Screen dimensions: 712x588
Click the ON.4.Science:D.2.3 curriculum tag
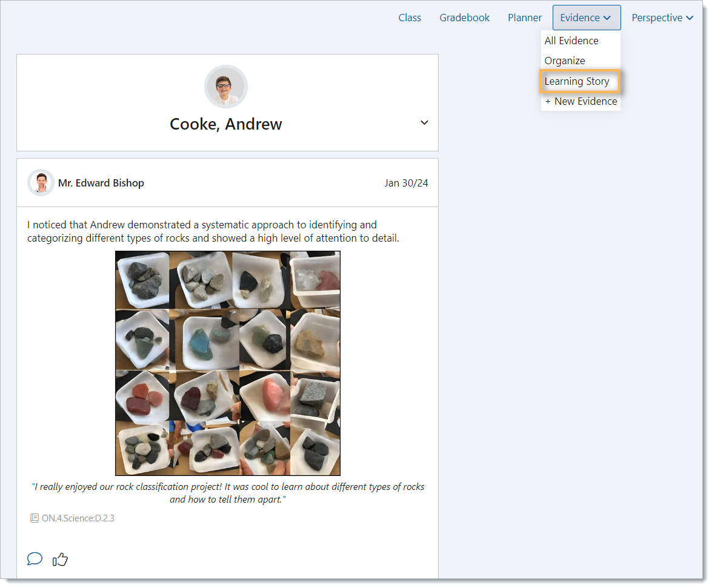pyautogui.click(x=78, y=518)
